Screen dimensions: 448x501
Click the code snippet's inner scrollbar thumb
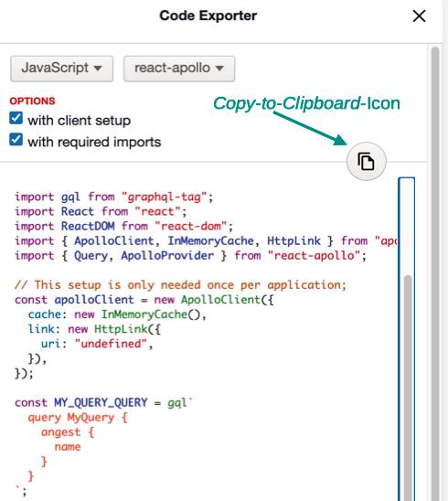click(x=407, y=387)
